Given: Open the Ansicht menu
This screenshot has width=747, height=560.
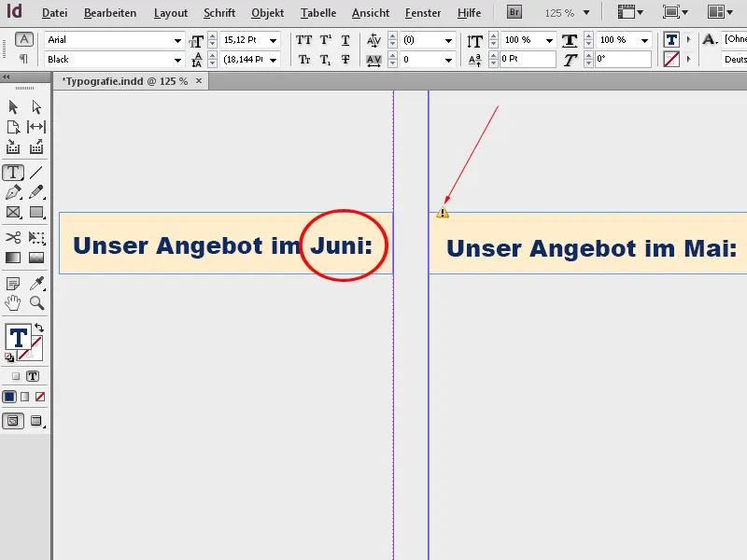Looking at the screenshot, I should point(370,13).
